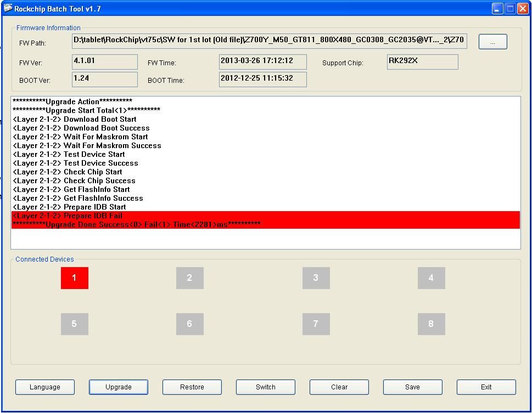Viewport: 532px width, 413px height.
Task: Select connected device slot 7
Action: (x=316, y=324)
